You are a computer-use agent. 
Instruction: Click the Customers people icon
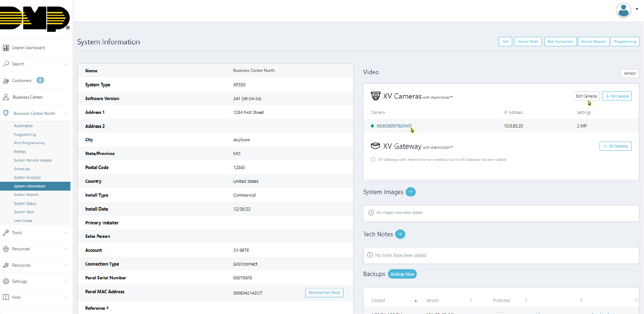(x=6, y=81)
